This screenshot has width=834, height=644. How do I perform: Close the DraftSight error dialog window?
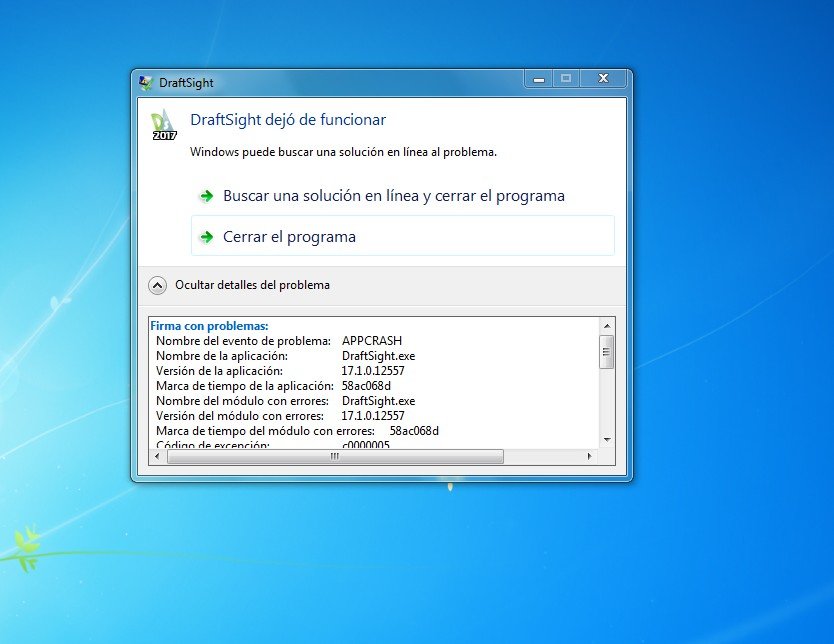(x=603, y=79)
